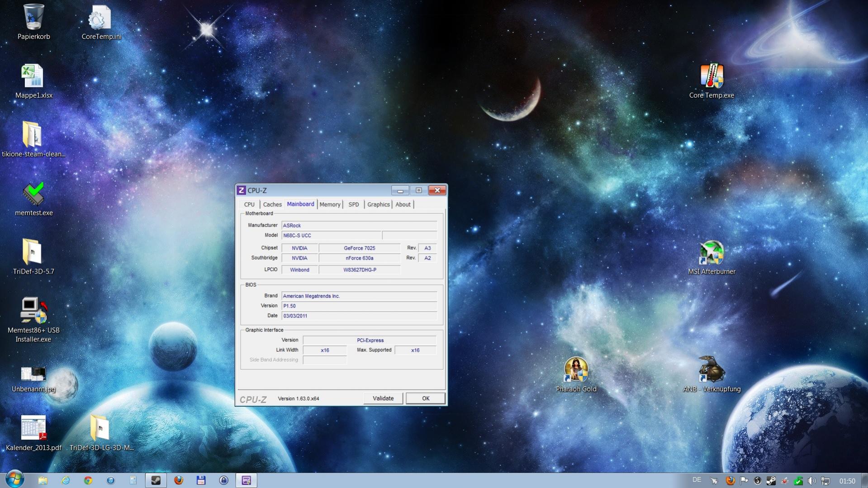Image resolution: width=868 pixels, height=488 pixels.
Task: Open the floppy disk app on taskbar
Action: point(201,480)
